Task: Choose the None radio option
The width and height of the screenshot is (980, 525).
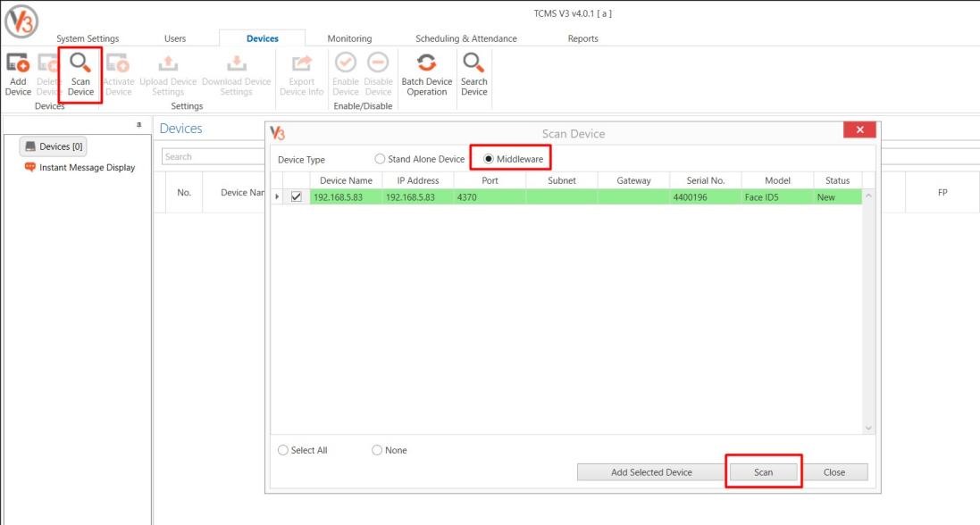Action: (x=377, y=450)
